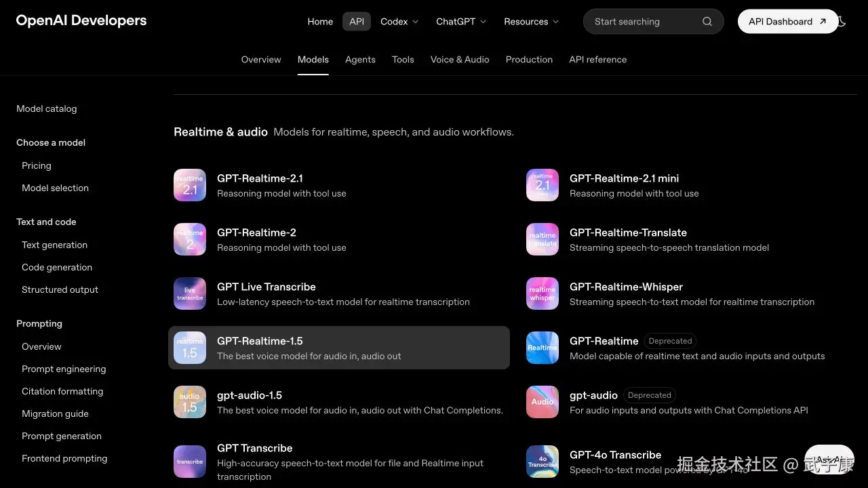Open Overview link under Prompting
This screenshot has width=868, height=488.
(x=41, y=346)
